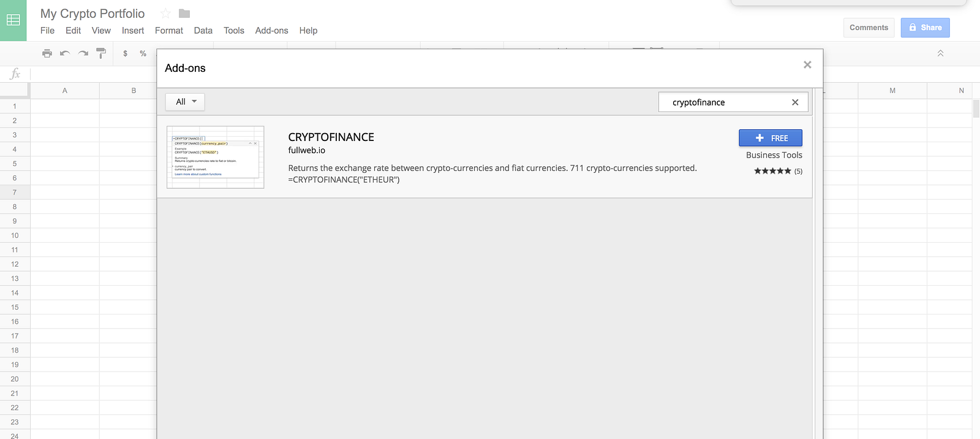980x439 pixels.
Task: Open the Google Sheets home icon
Action: 13,20
